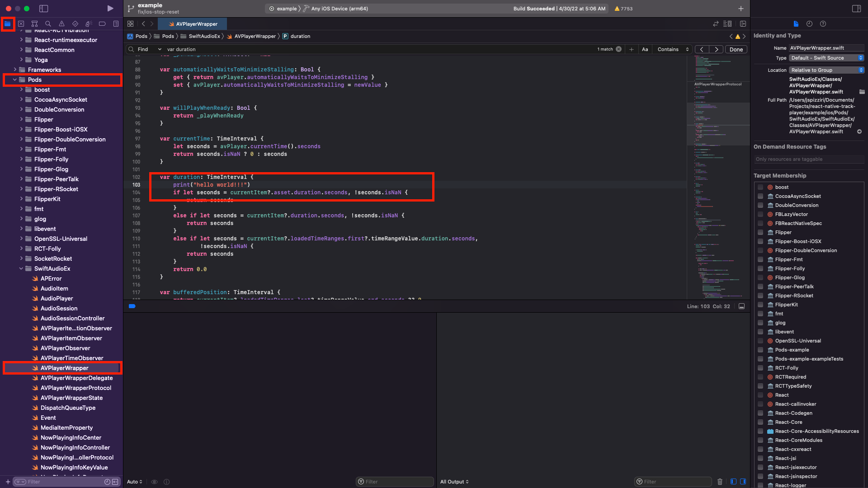
Task: Enable boost target membership
Action: 760,187
